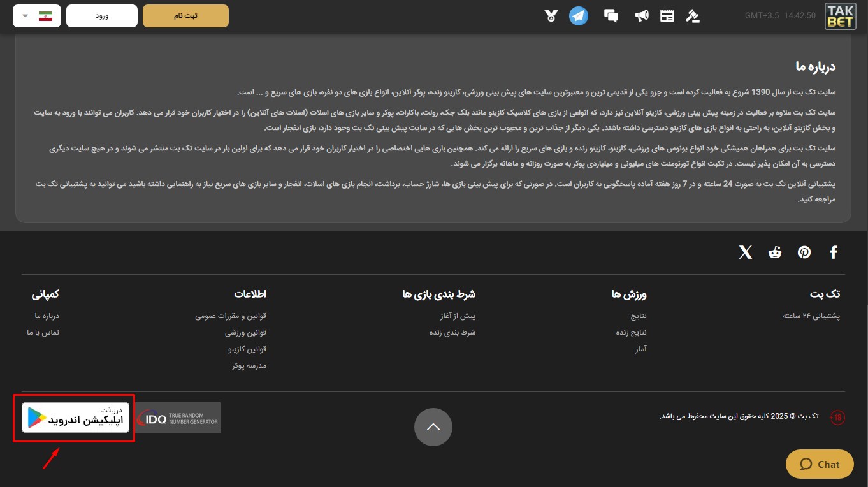868x487 pixels.
Task: Click the IDQ True Random Number Generator logo
Action: pos(178,418)
